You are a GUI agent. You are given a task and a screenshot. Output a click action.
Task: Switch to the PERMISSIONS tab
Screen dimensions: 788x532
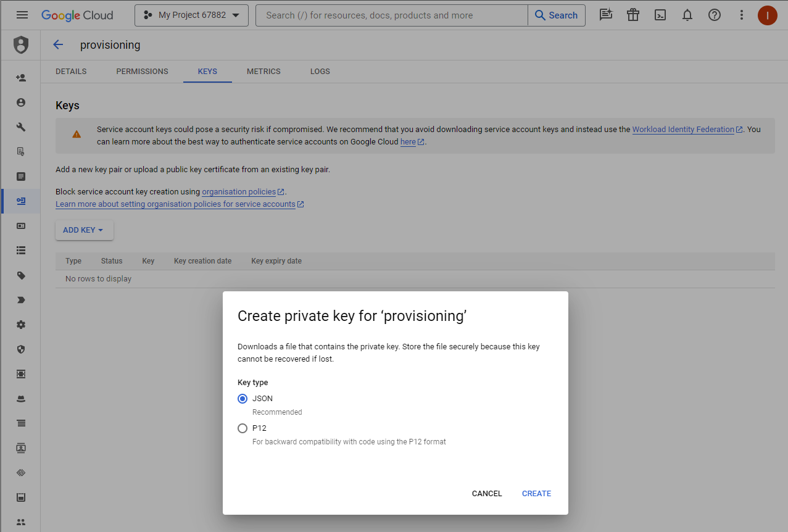click(x=142, y=72)
